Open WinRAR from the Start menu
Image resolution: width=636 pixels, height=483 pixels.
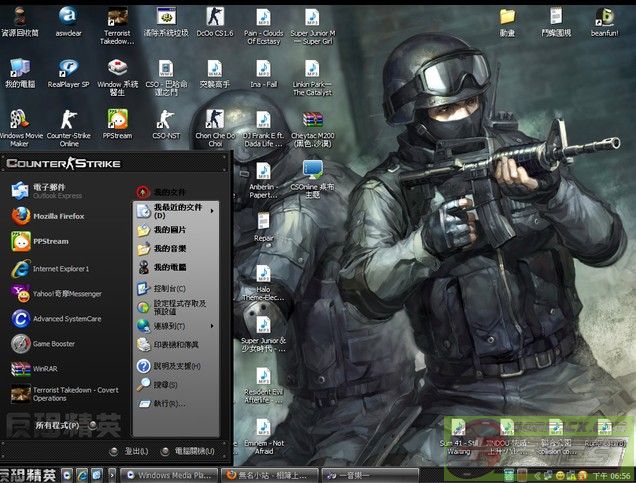[x=46, y=368]
